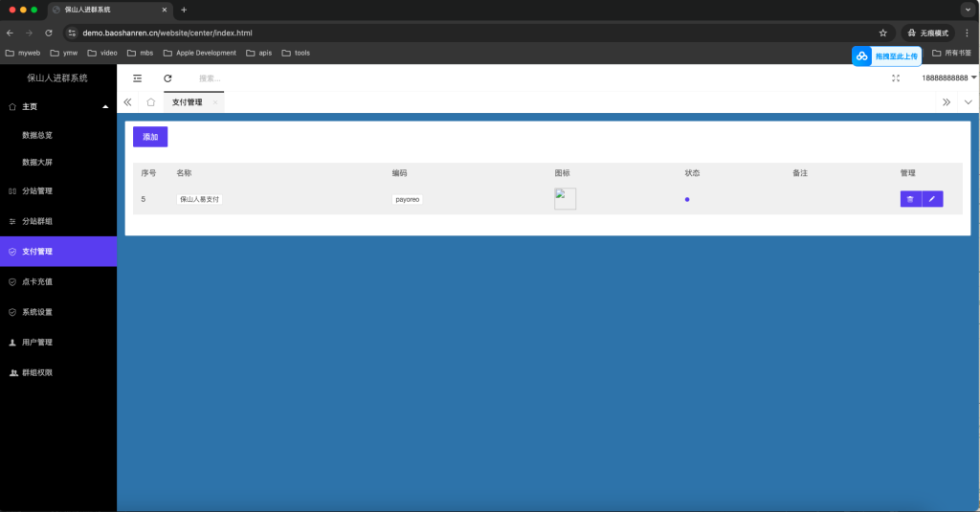Close the 保山人进群系统 browser tab
The width and height of the screenshot is (980, 512).
point(165,10)
